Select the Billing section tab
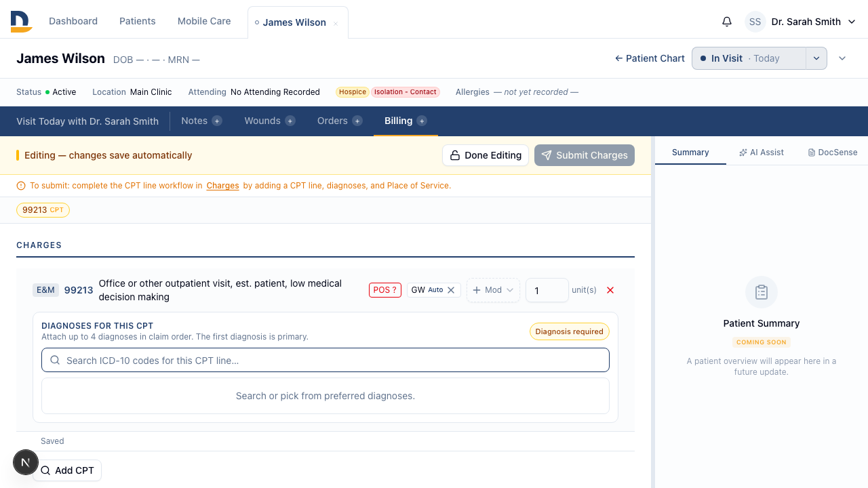This screenshot has height=488, width=868. coord(398,121)
